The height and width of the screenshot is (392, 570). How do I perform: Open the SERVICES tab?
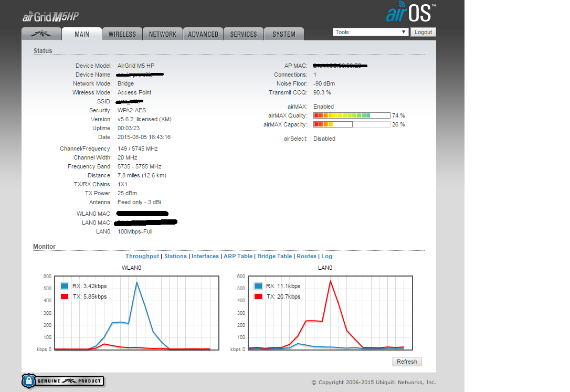tap(243, 34)
